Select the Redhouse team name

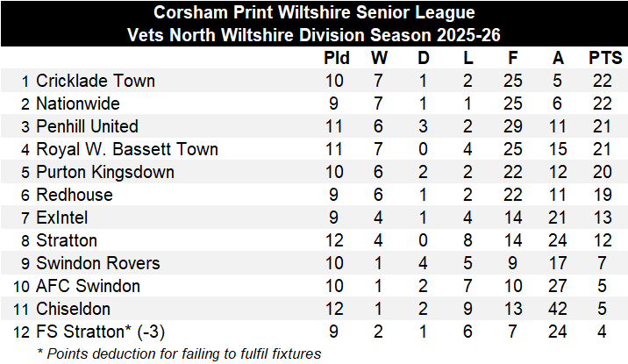click(74, 196)
